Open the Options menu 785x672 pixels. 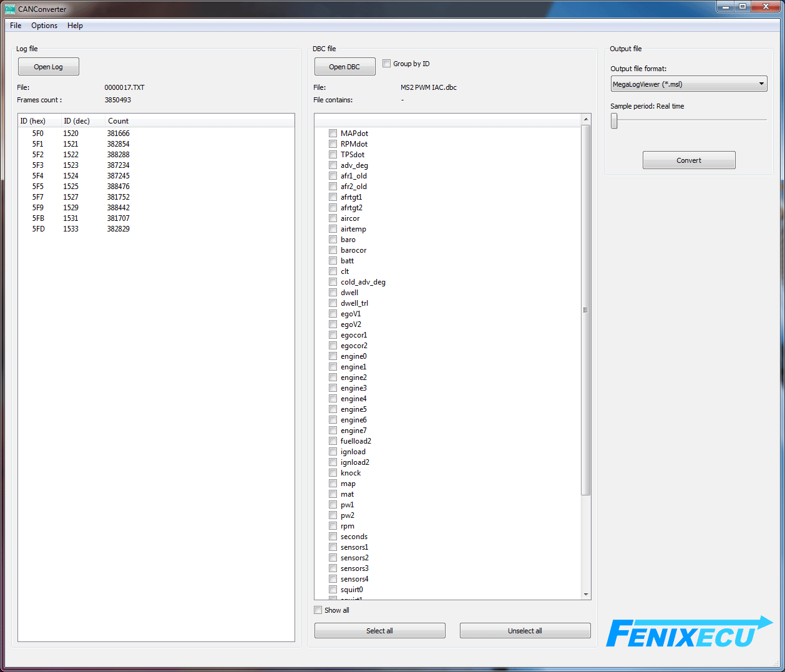(44, 26)
